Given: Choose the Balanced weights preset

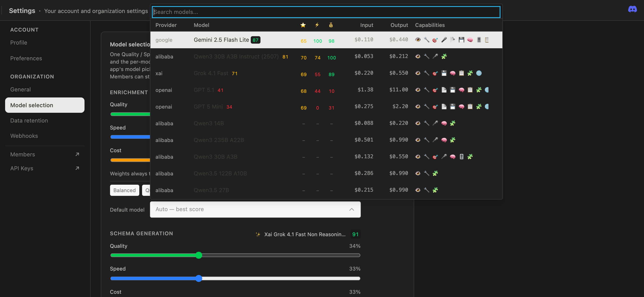Looking at the screenshot, I should [x=124, y=190].
